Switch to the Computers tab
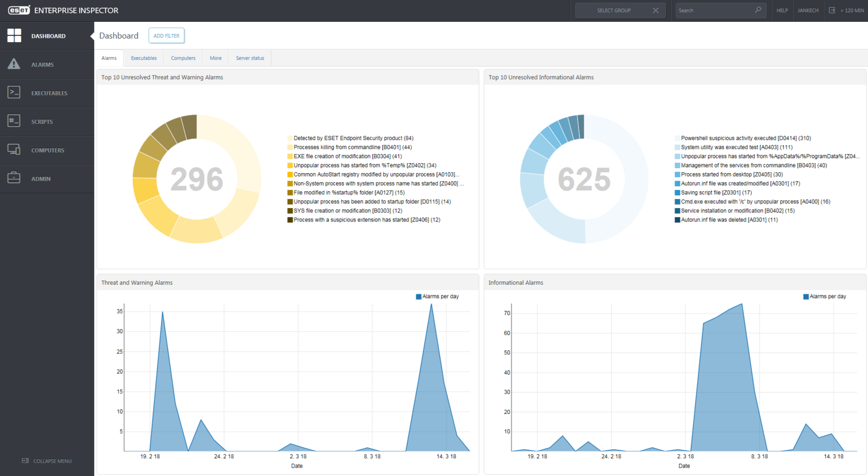This screenshot has width=868, height=476. [183, 58]
